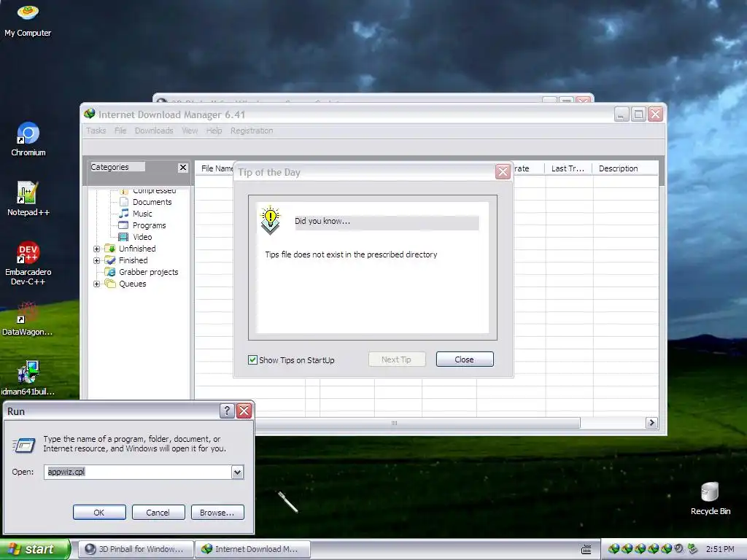Switch to 3D Pinball taskbar button

(x=136, y=549)
